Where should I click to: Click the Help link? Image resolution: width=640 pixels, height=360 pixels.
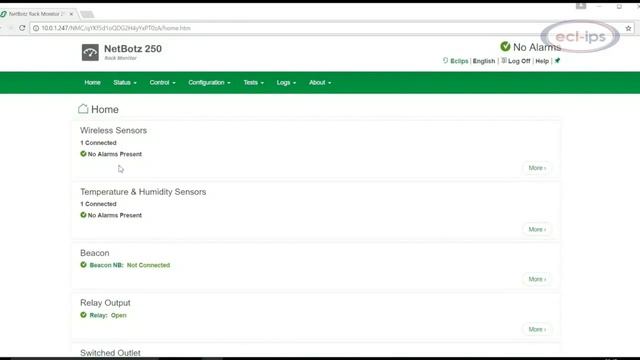click(x=542, y=61)
